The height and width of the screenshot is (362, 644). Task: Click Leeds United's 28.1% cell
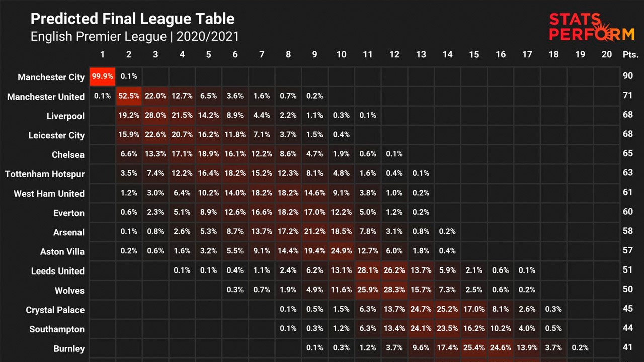coord(368,270)
